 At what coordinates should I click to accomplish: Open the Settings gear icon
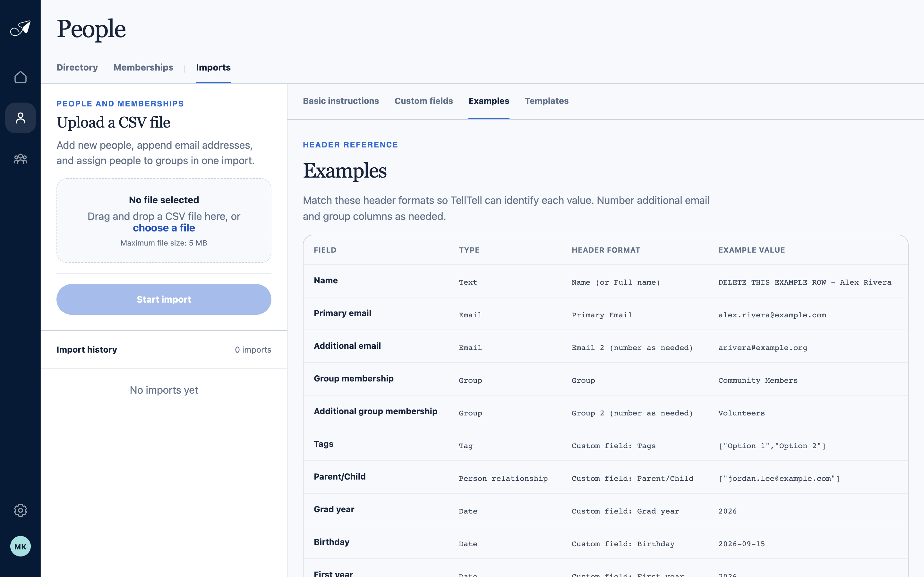(20, 510)
